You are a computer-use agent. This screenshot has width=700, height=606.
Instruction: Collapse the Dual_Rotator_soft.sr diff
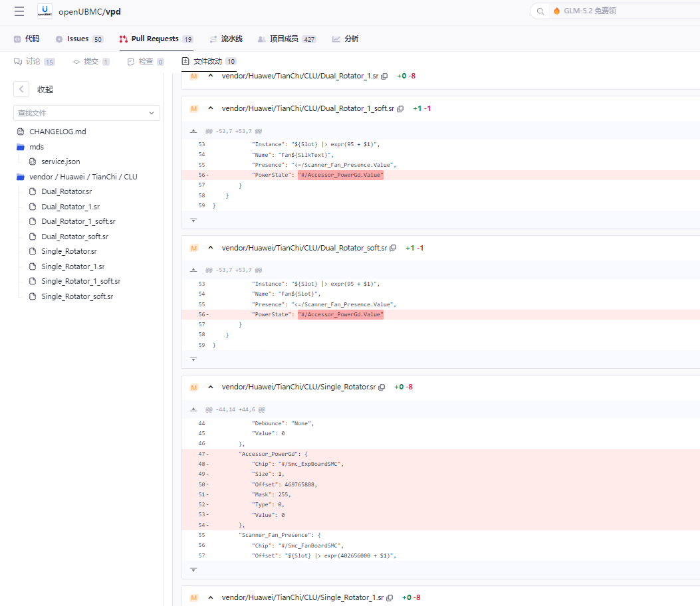pos(211,248)
